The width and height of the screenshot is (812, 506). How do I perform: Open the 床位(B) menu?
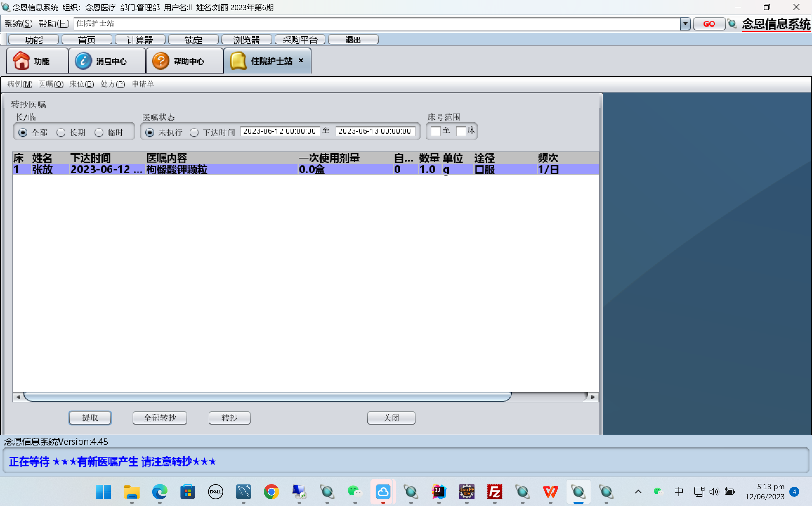pos(82,84)
